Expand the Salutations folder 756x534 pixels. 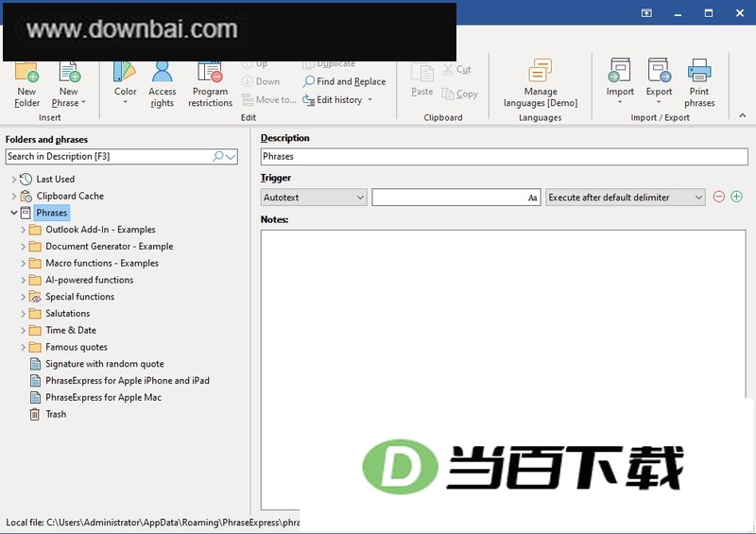click(23, 314)
